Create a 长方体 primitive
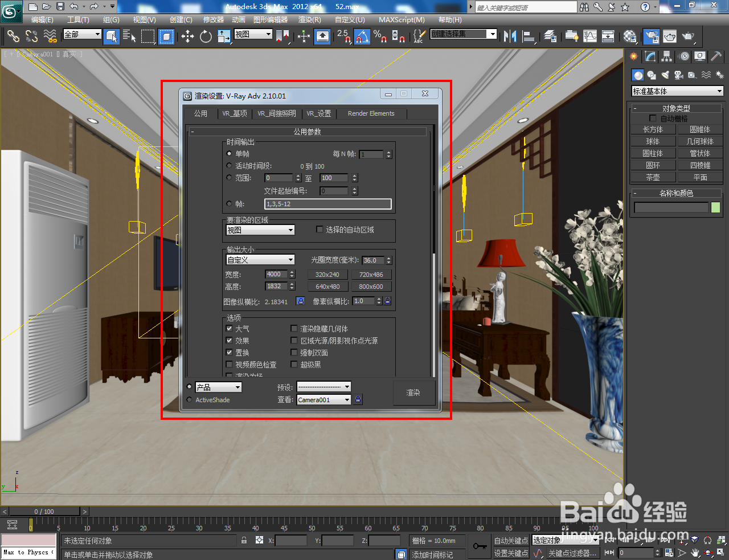Image resolution: width=729 pixels, height=560 pixels. (x=653, y=129)
